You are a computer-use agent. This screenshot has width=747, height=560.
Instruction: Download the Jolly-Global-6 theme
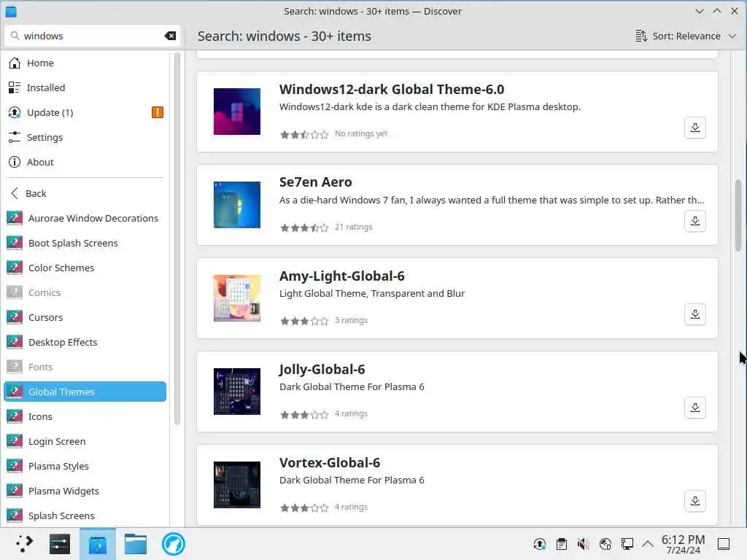(x=694, y=408)
